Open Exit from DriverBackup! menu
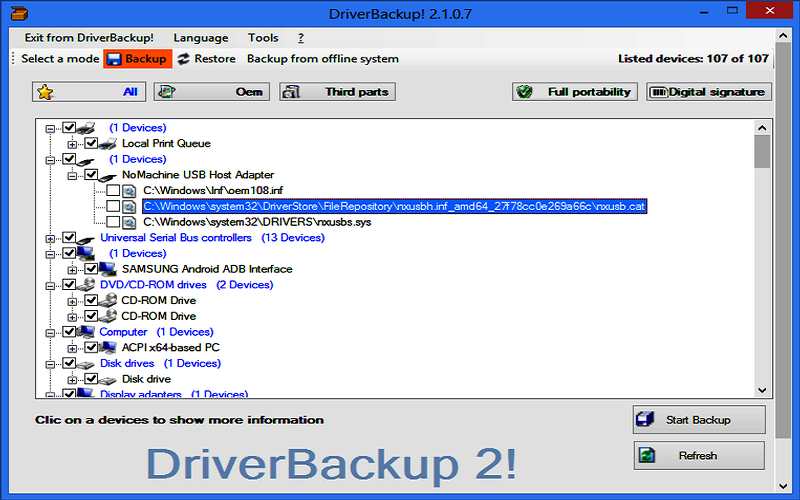Screen dimensions: 800x500 [x=89, y=38]
